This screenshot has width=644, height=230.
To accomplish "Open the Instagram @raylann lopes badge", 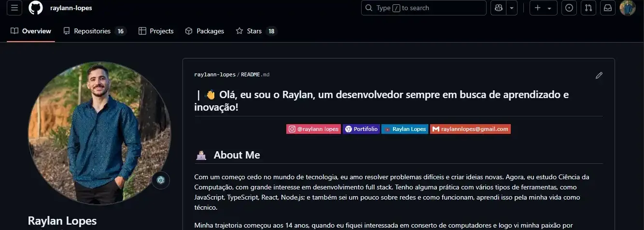I will (x=313, y=129).
